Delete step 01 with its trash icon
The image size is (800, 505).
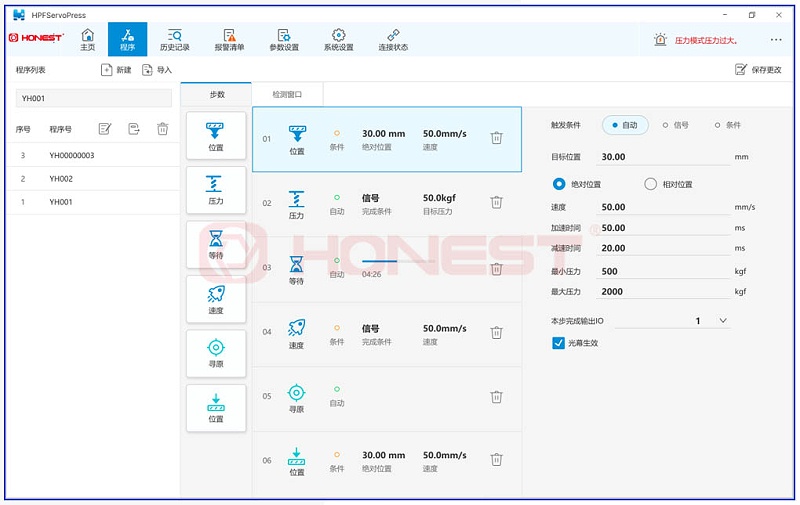[x=496, y=138]
